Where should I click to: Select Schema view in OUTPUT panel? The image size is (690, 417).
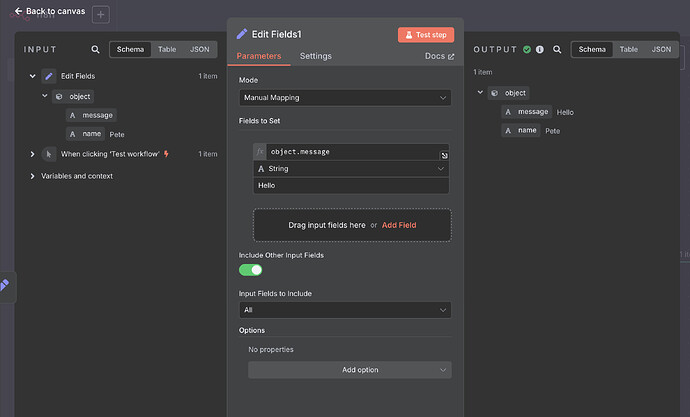click(x=592, y=49)
